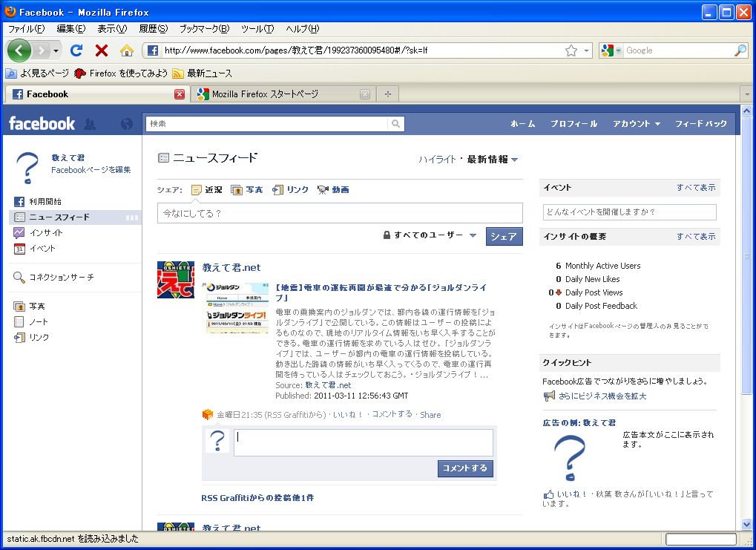Open the RSS Graffitiからの投稿他1件 link
The width and height of the screenshot is (756, 550).
click(257, 498)
